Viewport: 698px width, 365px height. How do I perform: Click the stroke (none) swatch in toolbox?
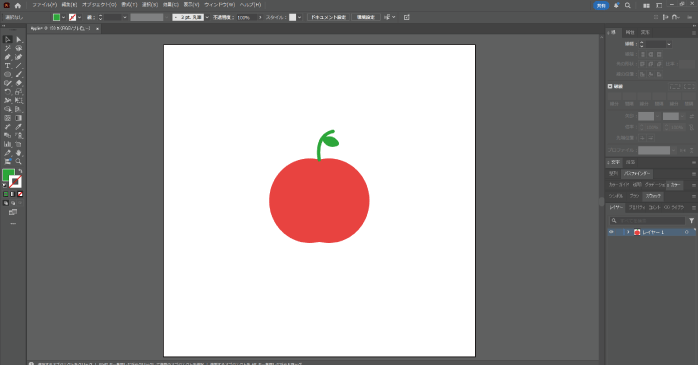[16, 182]
